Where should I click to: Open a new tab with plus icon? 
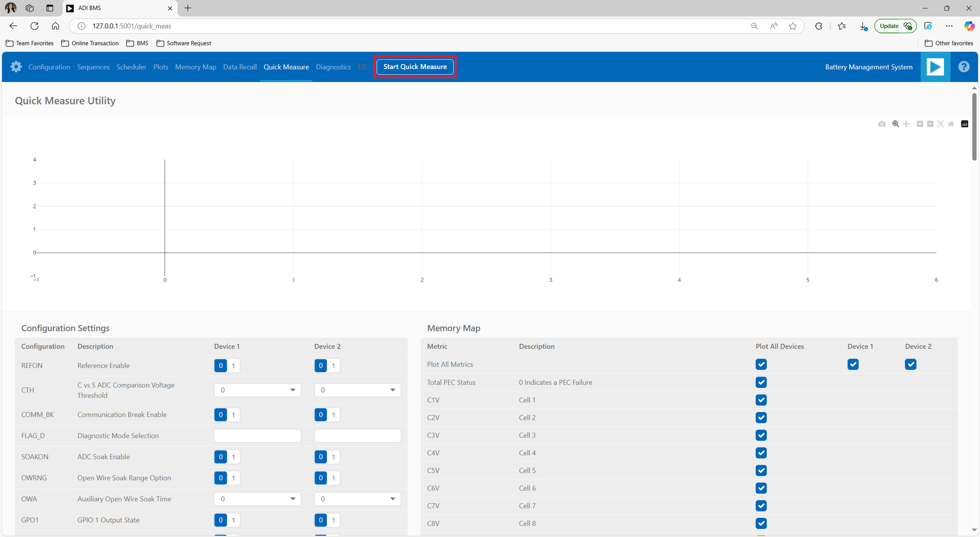pyautogui.click(x=188, y=8)
